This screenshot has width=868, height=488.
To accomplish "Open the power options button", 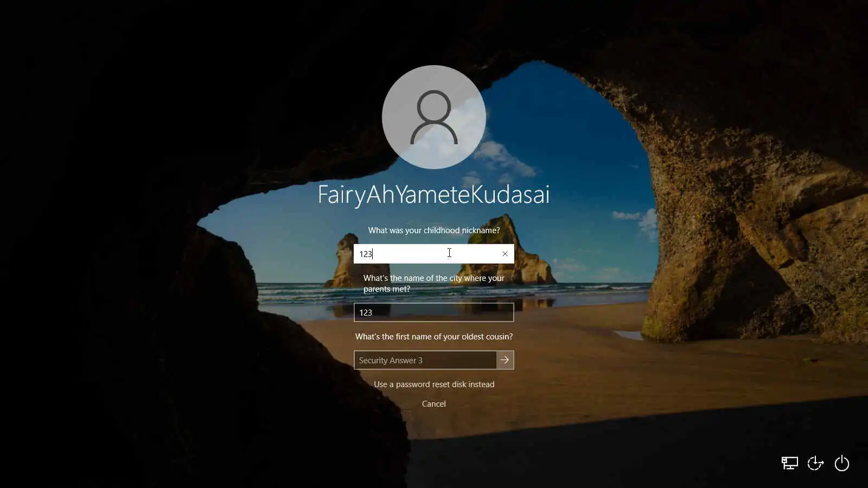I will pos(841,463).
